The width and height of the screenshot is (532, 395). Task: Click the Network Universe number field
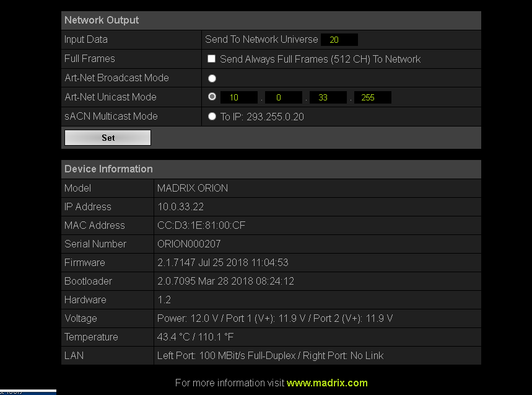pyautogui.click(x=339, y=40)
